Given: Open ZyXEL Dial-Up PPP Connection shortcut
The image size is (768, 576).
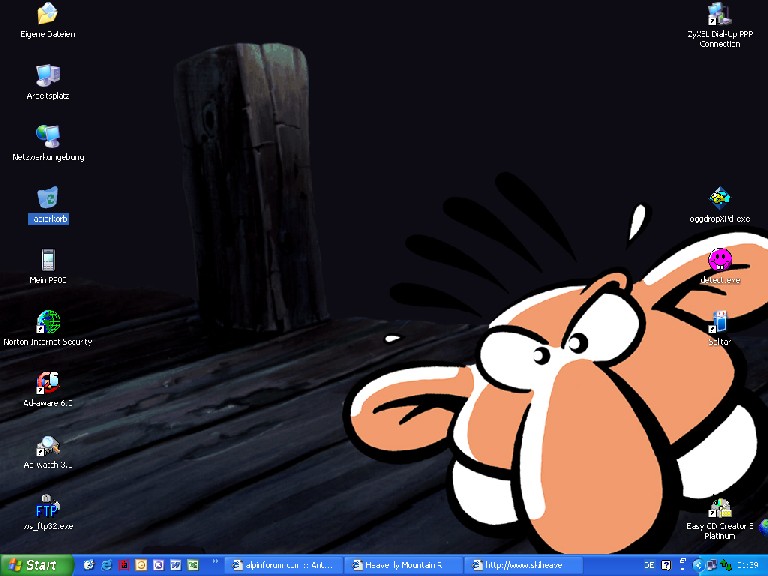Looking at the screenshot, I should pyautogui.click(x=719, y=15).
